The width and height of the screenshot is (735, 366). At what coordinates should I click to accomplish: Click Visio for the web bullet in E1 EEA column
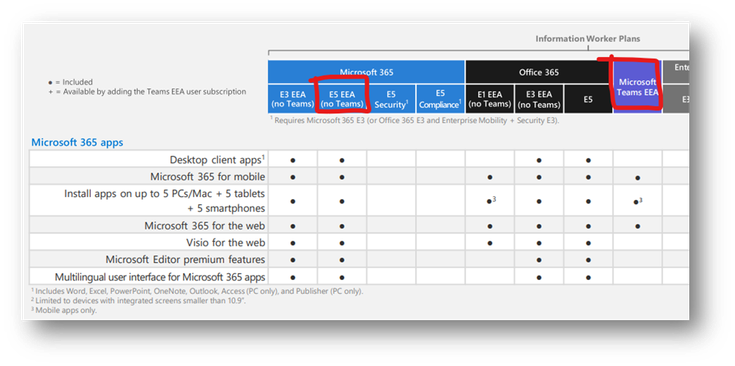[x=489, y=243]
